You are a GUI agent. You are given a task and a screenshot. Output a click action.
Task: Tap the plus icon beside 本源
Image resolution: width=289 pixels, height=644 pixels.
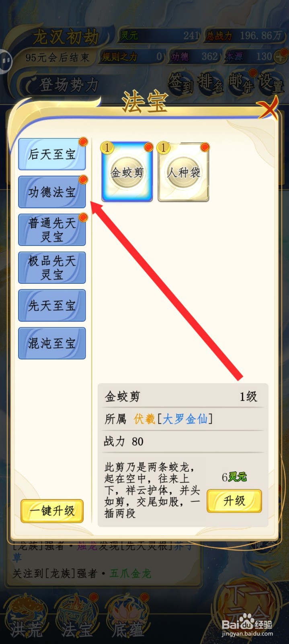pyautogui.click(x=280, y=57)
